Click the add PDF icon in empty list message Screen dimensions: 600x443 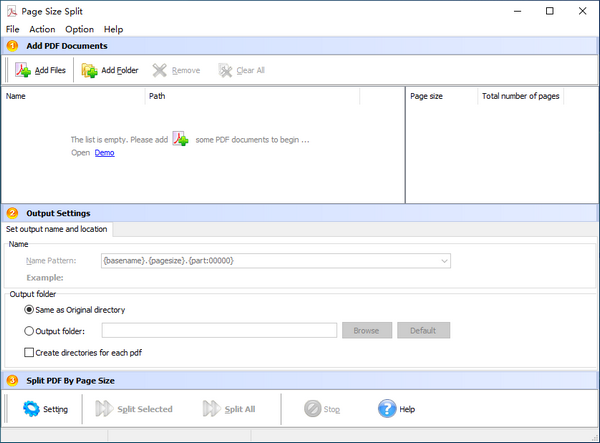click(180, 139)
